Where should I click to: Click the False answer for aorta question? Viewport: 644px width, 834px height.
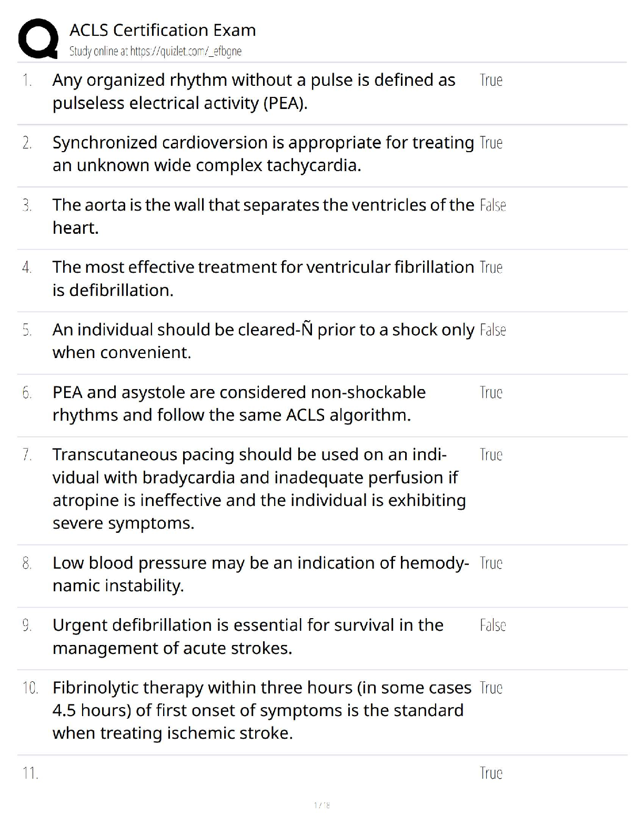492,205
